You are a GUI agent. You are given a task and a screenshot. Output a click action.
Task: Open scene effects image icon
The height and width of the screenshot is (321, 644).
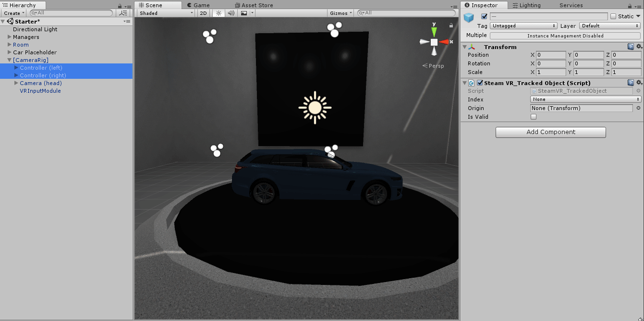point(244,13)
